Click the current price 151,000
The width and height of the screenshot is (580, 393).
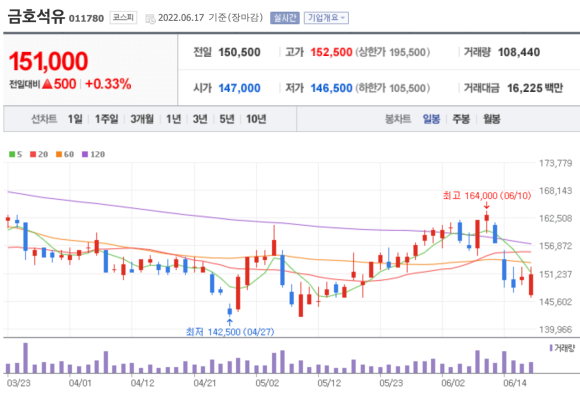(x=48, y=61)
